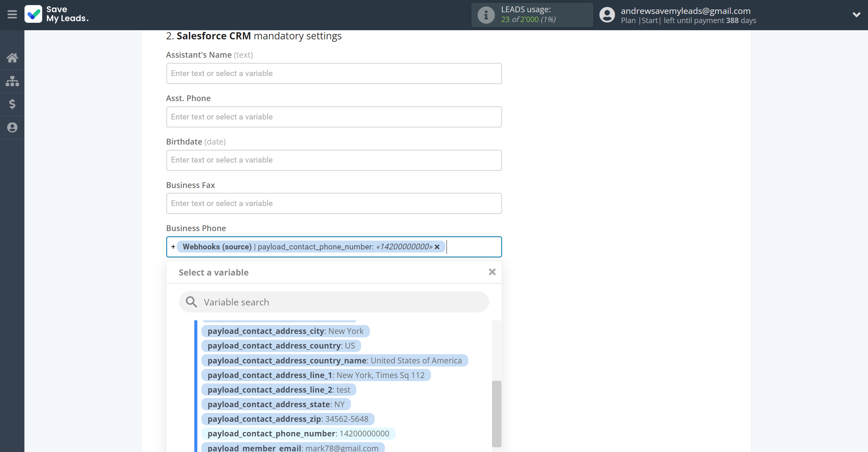Select payload_contact_address_zip variable
Screen dimensions: 868x452
(x=288, y=419)
